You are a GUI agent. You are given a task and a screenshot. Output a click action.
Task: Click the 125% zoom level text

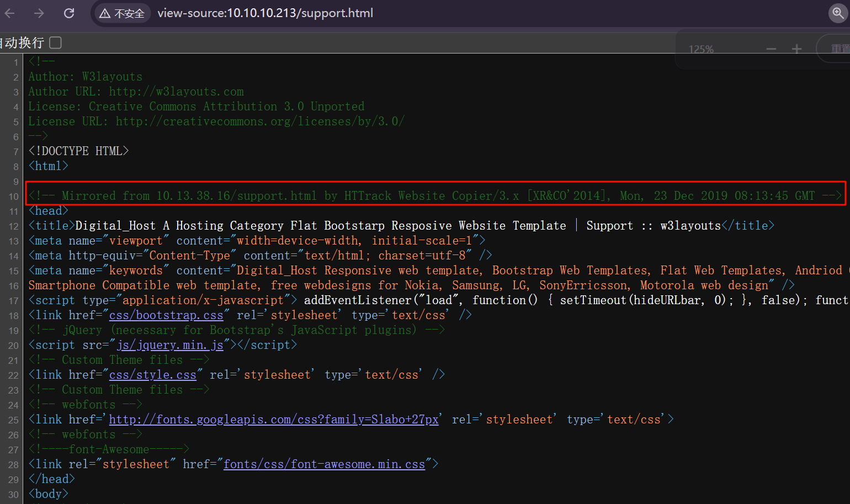coord(701,50)
